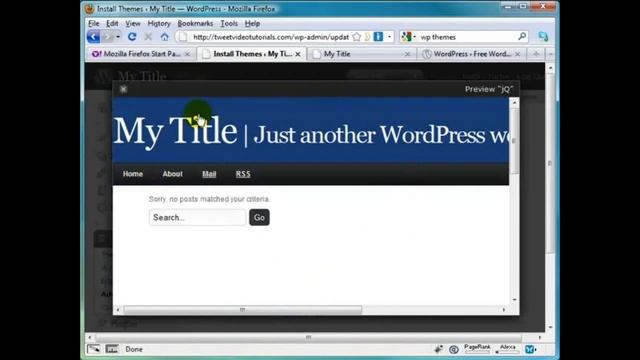The image size is (640, 360).
Task: Open the History menu
Action: point(159,23)
